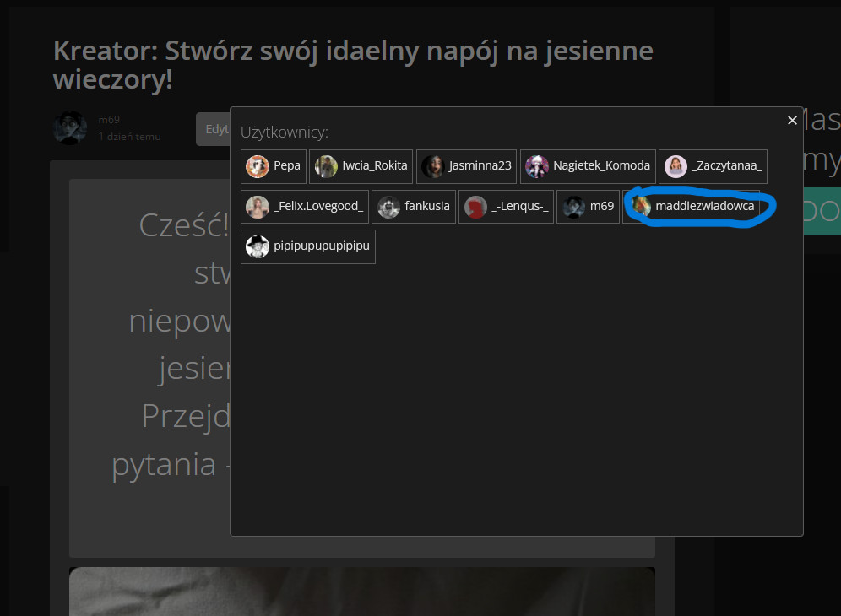
Task: Close the Użytkownicy popup with X
Action: pyautogui.click(x=792, y=121)
